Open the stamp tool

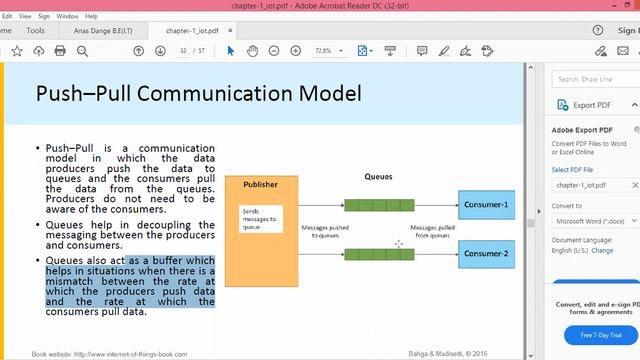pyautogui.click(x=487, y=51)
